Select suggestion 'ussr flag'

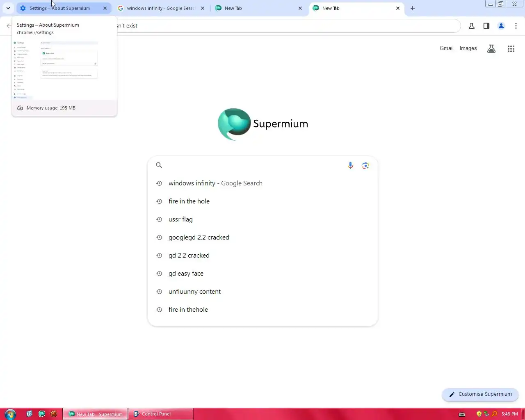click(x=262, y=219)
